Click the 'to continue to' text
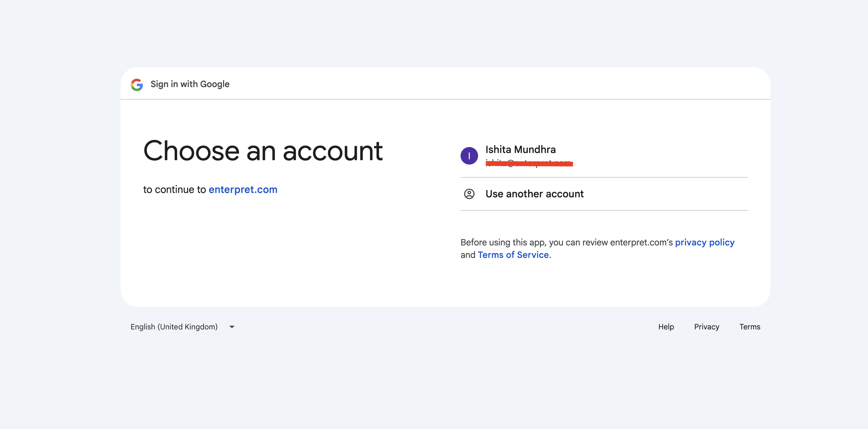Screen dimensions: 868x429 (175, 190)
